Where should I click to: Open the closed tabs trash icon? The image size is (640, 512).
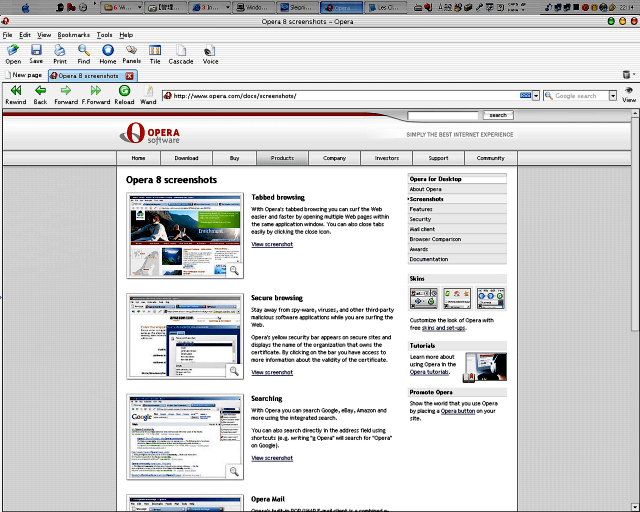coord(627,74)
